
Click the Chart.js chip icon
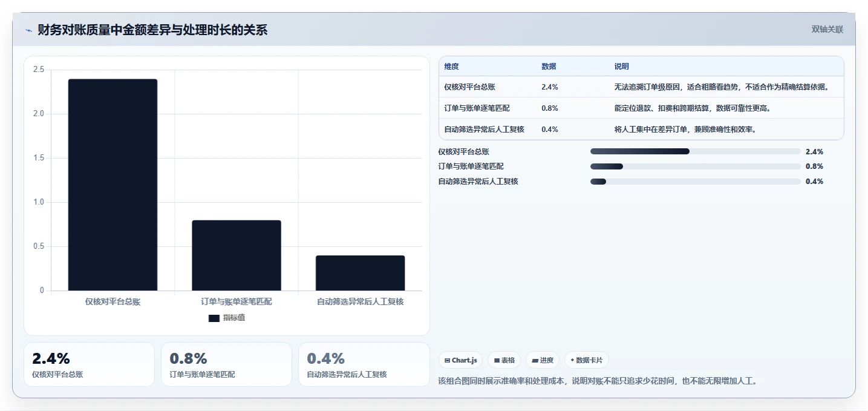point(447,360)
